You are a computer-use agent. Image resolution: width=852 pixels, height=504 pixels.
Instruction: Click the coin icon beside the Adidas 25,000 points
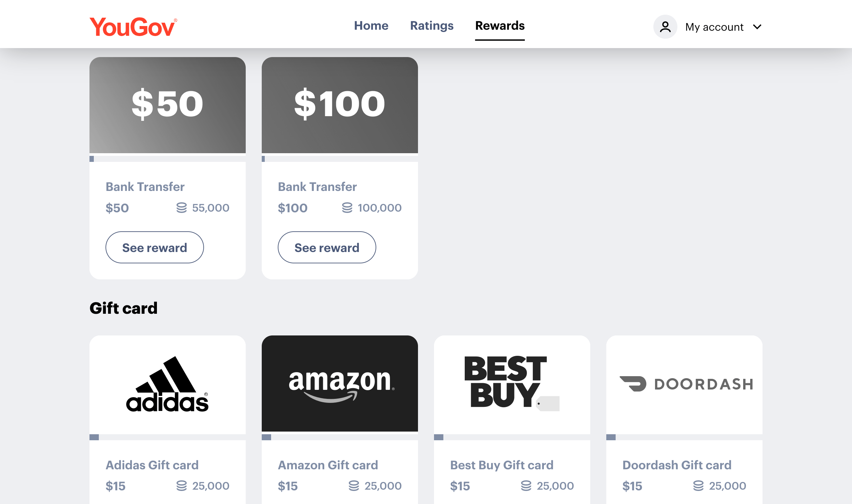182,486
